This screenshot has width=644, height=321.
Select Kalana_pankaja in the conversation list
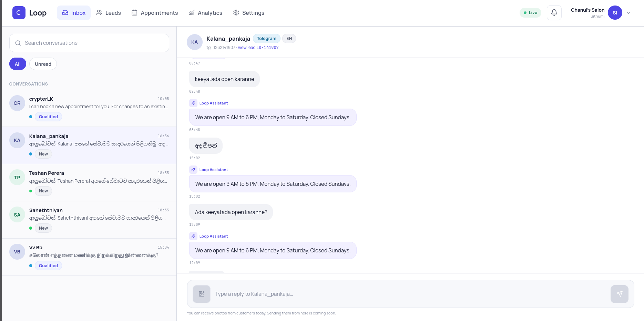[89, 145]
